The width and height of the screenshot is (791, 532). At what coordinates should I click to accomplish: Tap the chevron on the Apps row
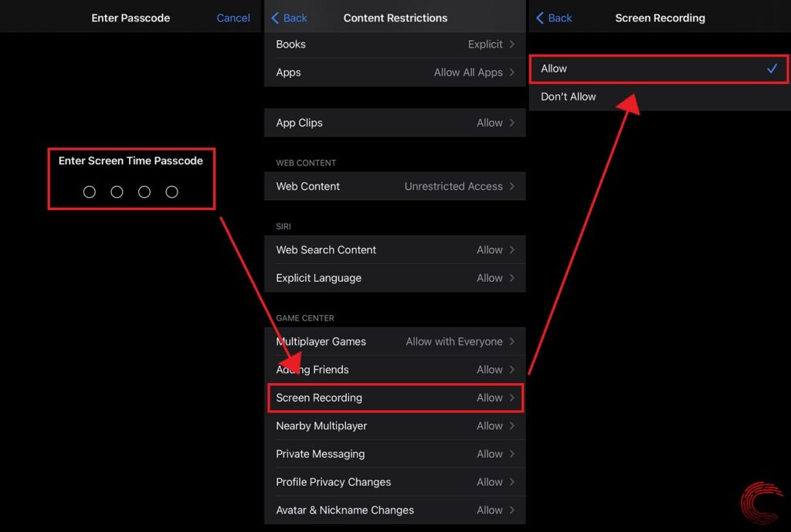pyautogui.click(x=512, y=72)
